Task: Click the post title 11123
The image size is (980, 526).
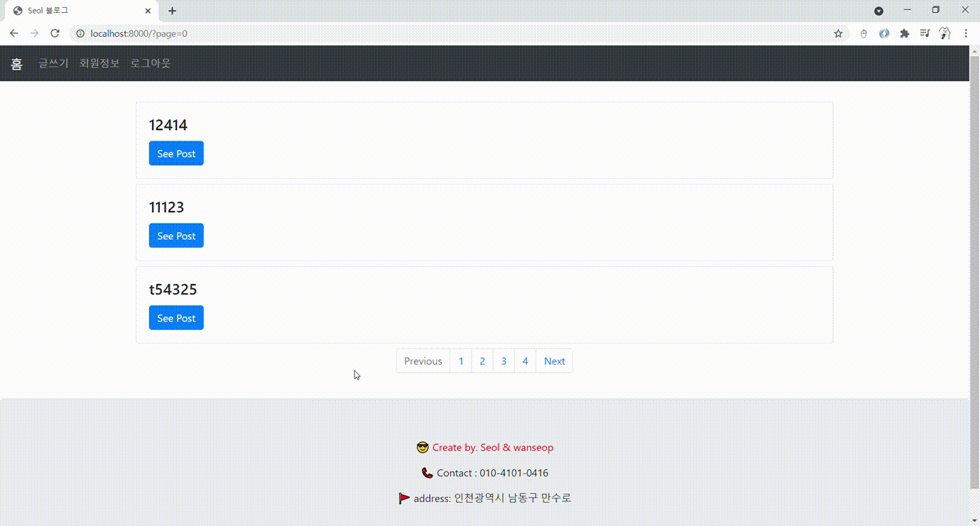Action: [x=167, y=207]
